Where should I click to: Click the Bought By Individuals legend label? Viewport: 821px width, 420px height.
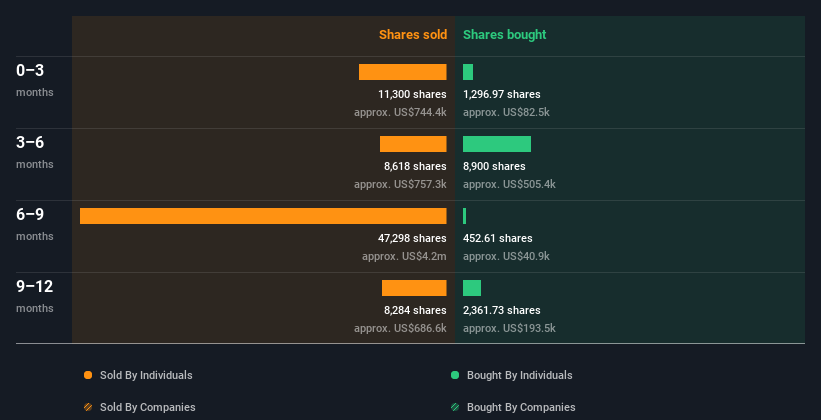pyautogui.click(x=519, y=375)
